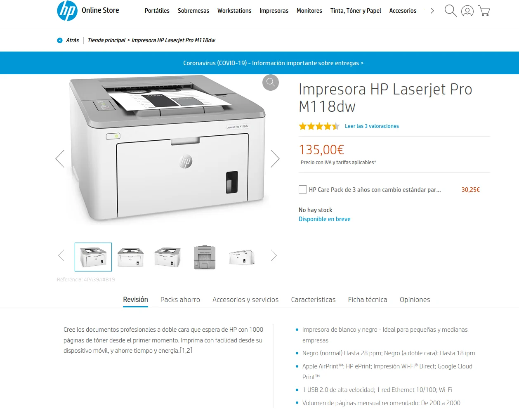This screenshot has width=519, height=420.
Task: Open the shopping cart icon
Action: pos(484,11)
